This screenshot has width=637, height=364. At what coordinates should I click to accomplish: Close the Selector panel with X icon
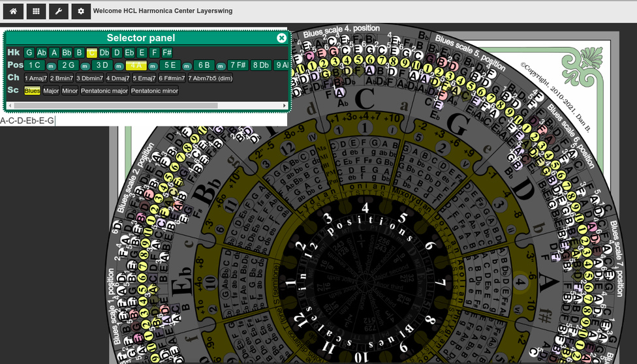(281, 38)
